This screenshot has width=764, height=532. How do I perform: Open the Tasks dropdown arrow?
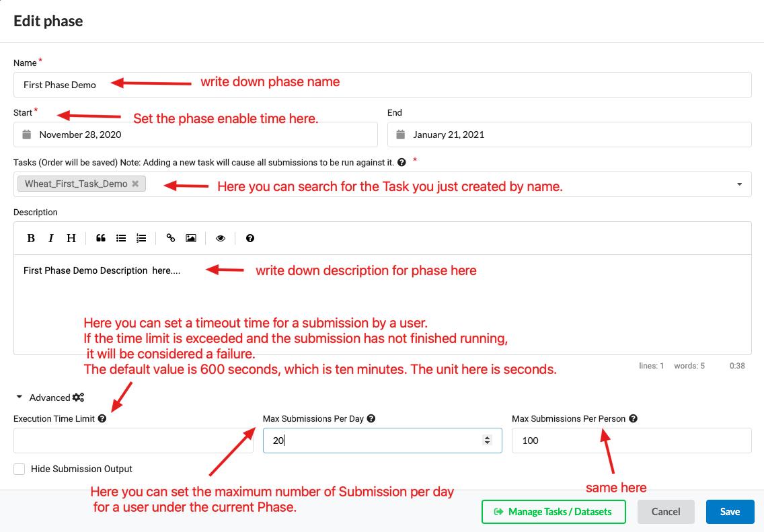click(739, 184)
